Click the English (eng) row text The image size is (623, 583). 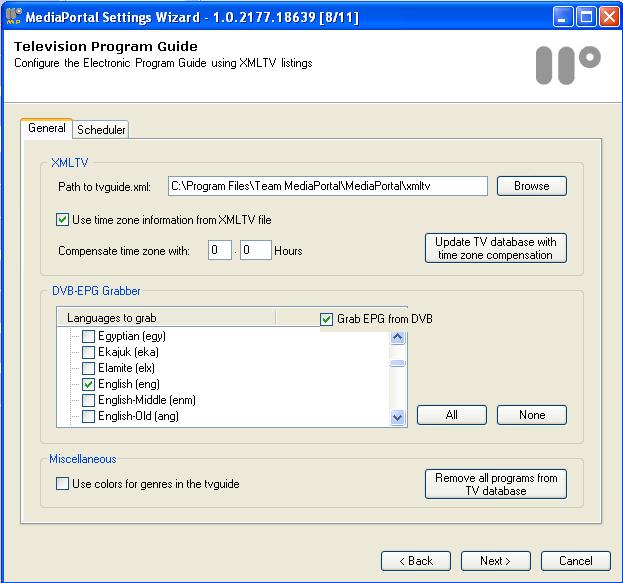click(x=129, y=384)
